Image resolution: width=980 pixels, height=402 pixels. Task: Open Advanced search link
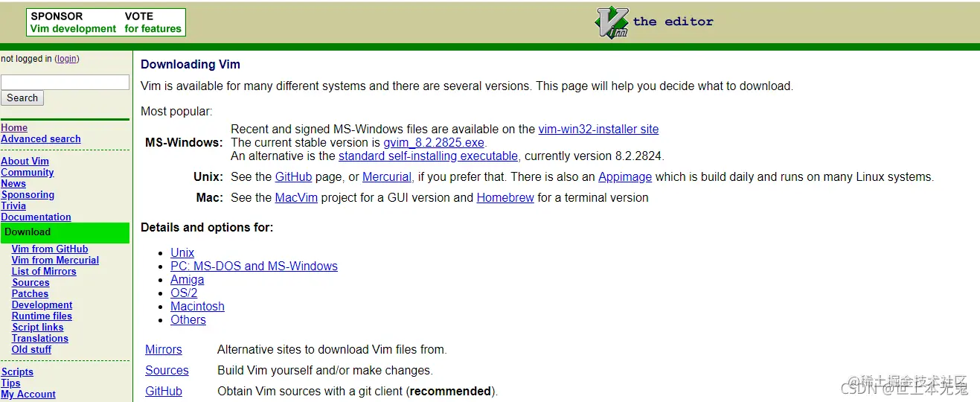pos(41,139)
